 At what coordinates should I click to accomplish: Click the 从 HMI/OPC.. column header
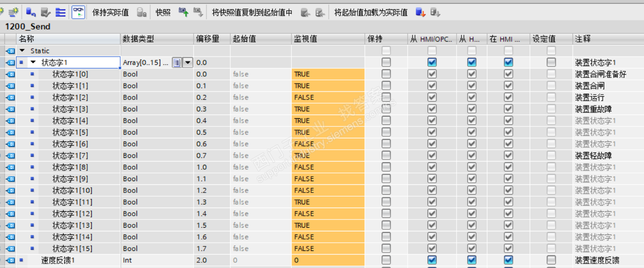point(432,39)
